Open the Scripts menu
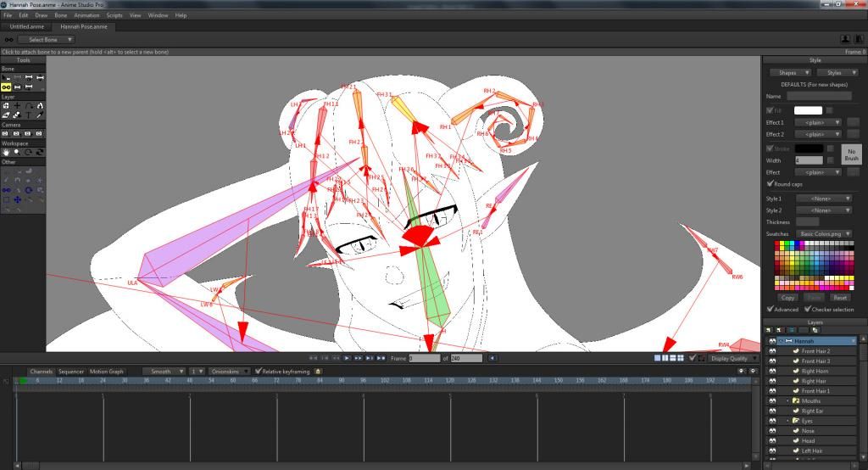This screenshot has height=470, width=868. (x=114, y=15)
